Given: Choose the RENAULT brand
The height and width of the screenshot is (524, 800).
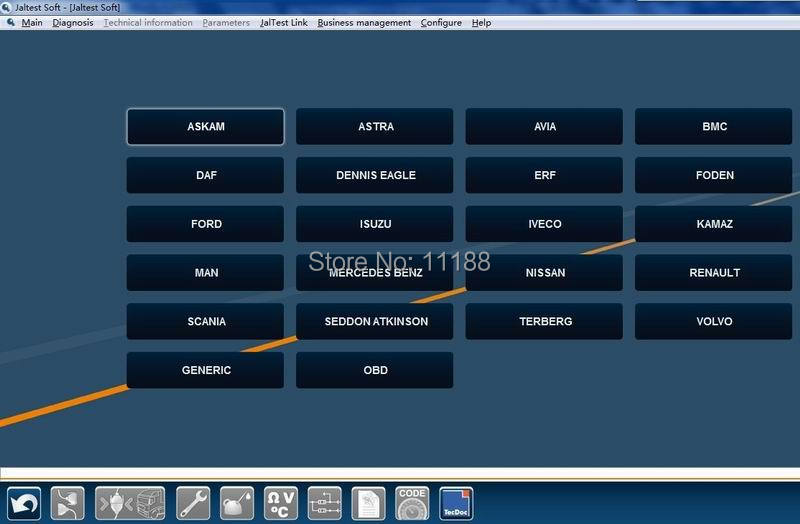Looking at the screenshot, I should click(x=714, y=272).
